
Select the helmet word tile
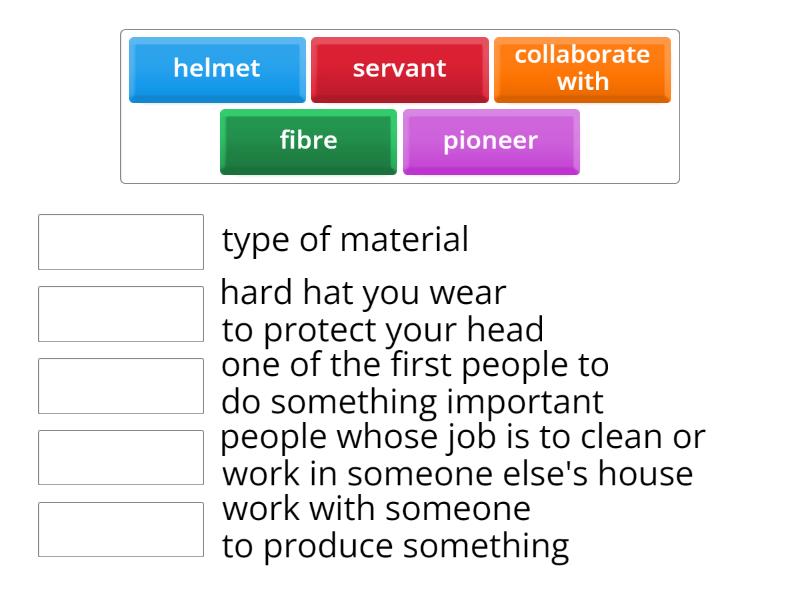217,69
